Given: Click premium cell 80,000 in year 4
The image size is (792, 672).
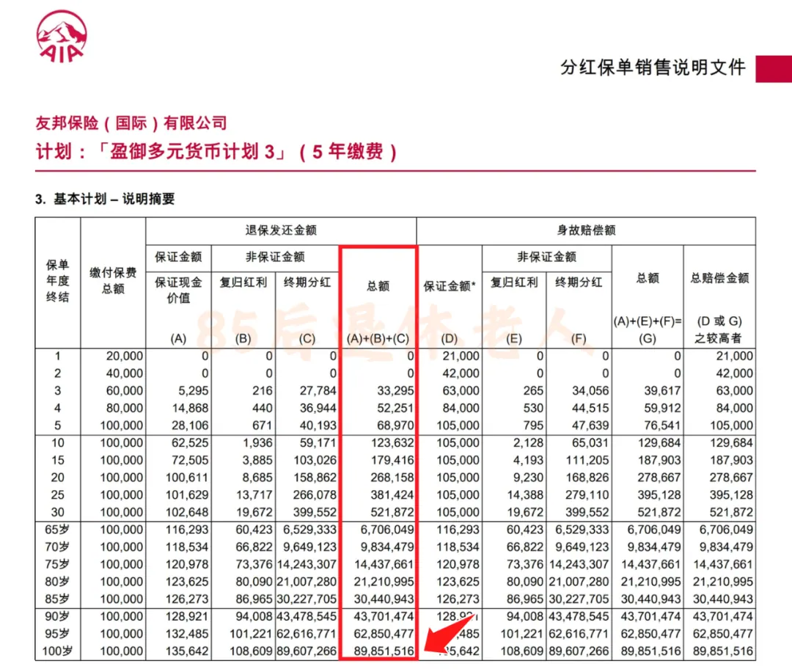Looking at the screenshot, I should 124,408.
